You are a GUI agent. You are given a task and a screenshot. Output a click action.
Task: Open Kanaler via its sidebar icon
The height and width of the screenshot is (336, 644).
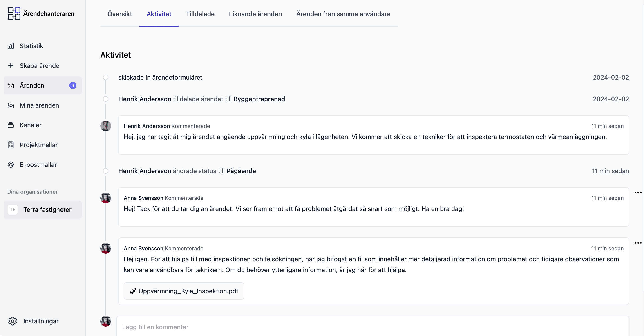(11, 125)
